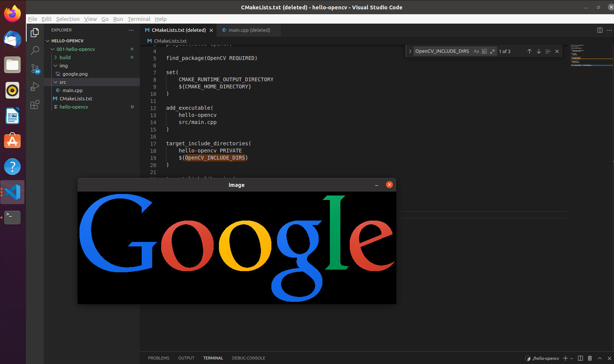This screenshot has height=364, width=614.
Task: Open the launch profile dropdown arrow
Action: tap(572, 358)
